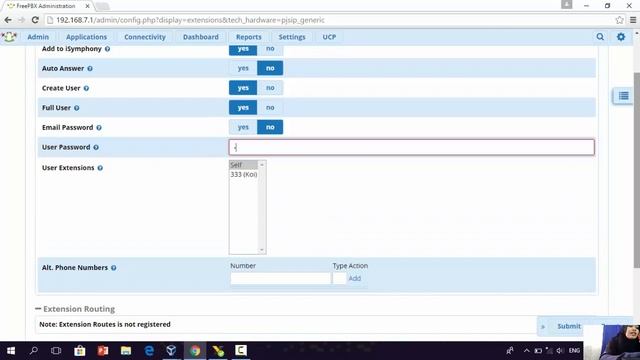Open the settings gear in navbar

pyautogui.click(x=621, y=37)
